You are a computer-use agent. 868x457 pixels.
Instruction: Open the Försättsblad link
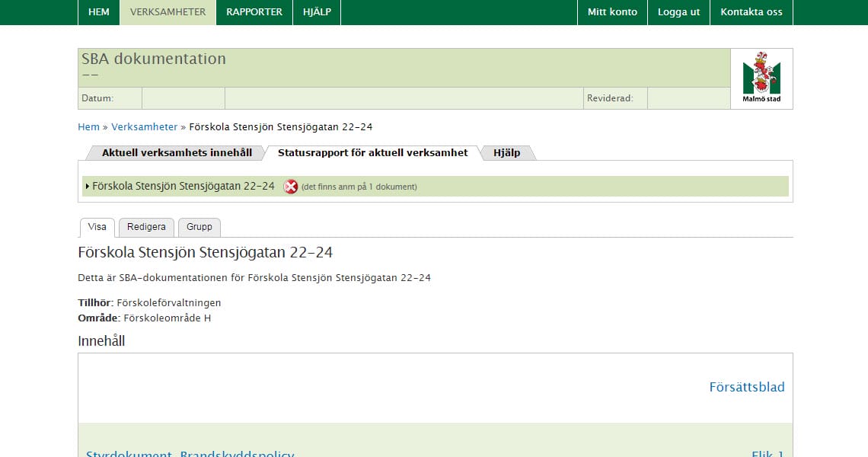pyautogui.click(x=746, y=387)
